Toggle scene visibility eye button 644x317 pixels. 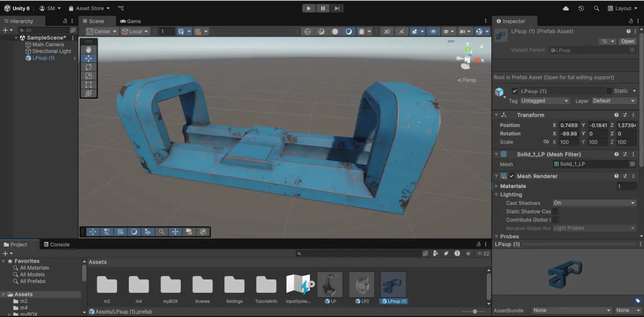pos(434,32)
